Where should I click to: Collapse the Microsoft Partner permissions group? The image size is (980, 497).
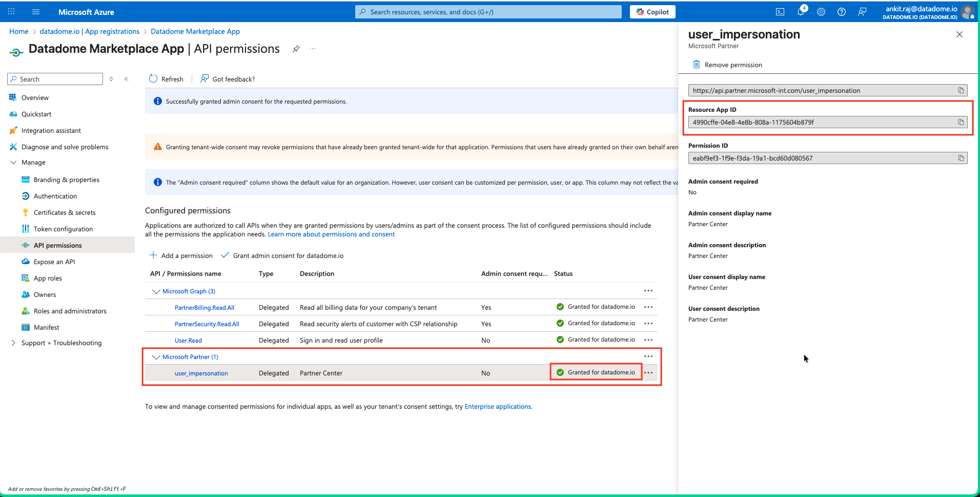[x=156, y=357]
